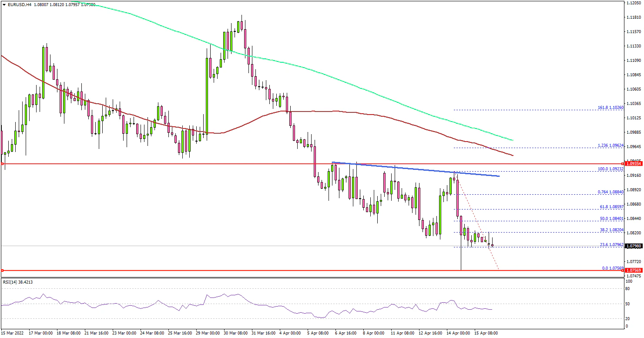The width and height of the screenshot is (644, 338).
Task: Select the red 1.09354 price tag
Action: click(633, 164)
